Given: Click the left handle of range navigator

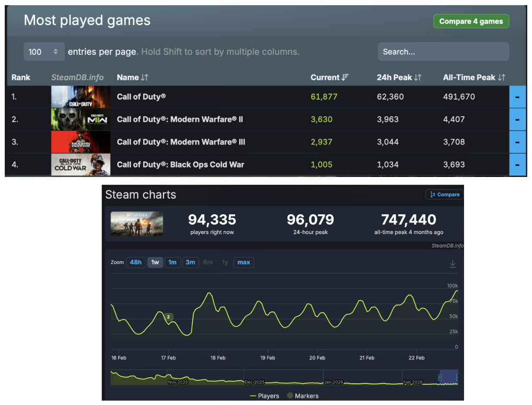Looking at the screenshot, I should pos(440,377).
